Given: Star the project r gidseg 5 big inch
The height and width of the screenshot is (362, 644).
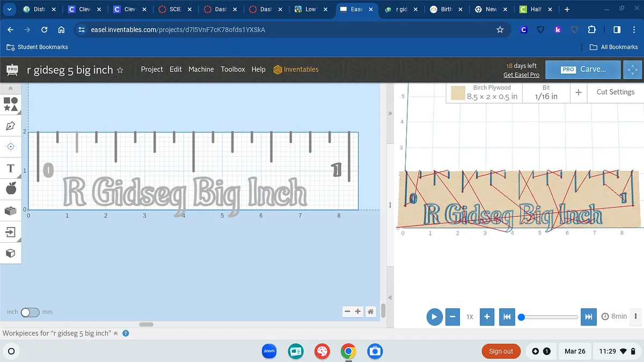Looking at the screenshot, I should [x=120, y=70].
